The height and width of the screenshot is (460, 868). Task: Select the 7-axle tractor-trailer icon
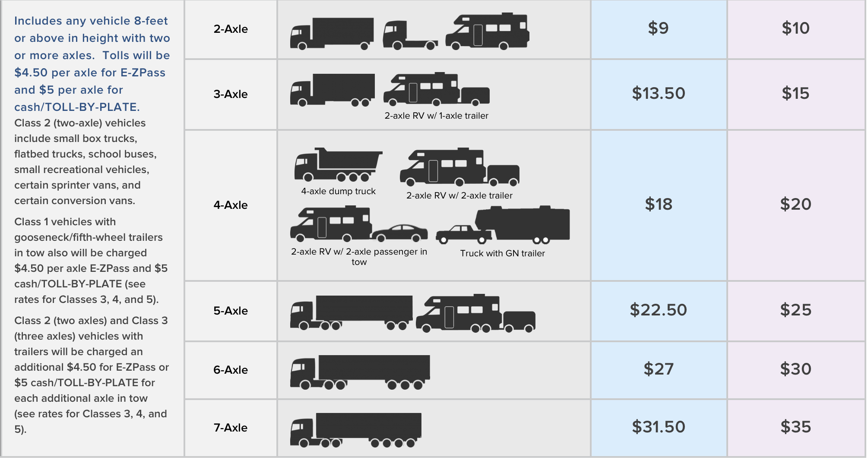[355, 430]
